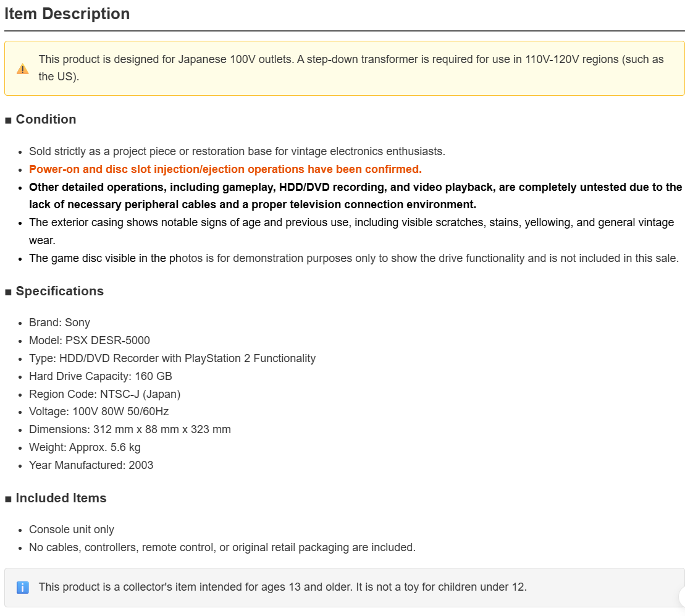Click the blue info icon
685x616 pixels.
tap(23, 587)
